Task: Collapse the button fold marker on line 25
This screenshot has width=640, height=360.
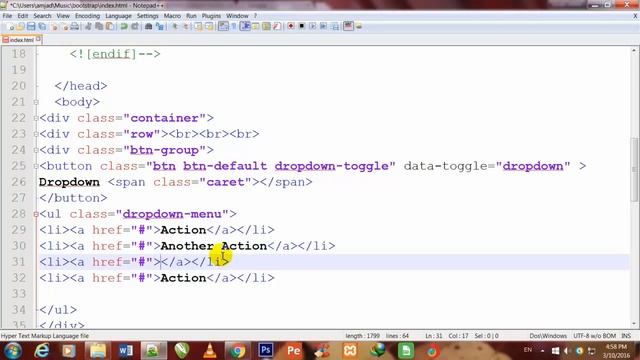Action: click(x=36, y=166)
